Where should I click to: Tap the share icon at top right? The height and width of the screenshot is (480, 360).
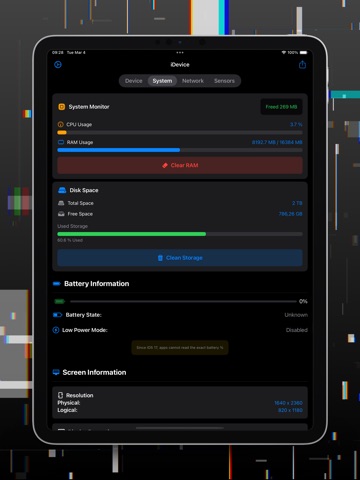click(302, 64)
